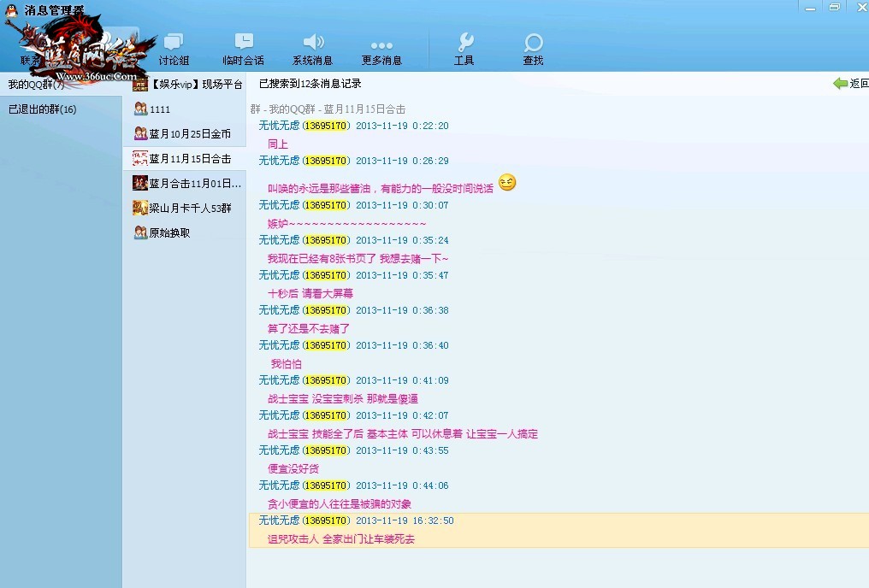Open the 讨论组 discussion group icon
The image size is (869, 588).
[x=174, y=43]
